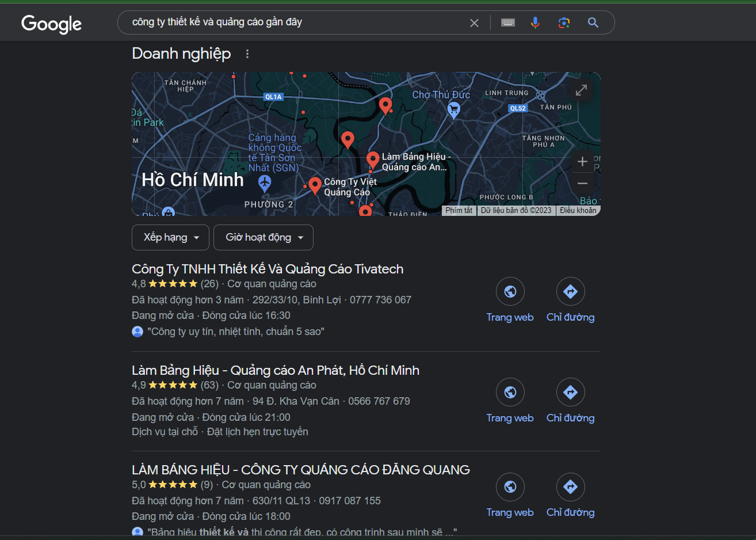
Task: Open the Xếp hạng filter dropdown
Action: click(171, 238)
